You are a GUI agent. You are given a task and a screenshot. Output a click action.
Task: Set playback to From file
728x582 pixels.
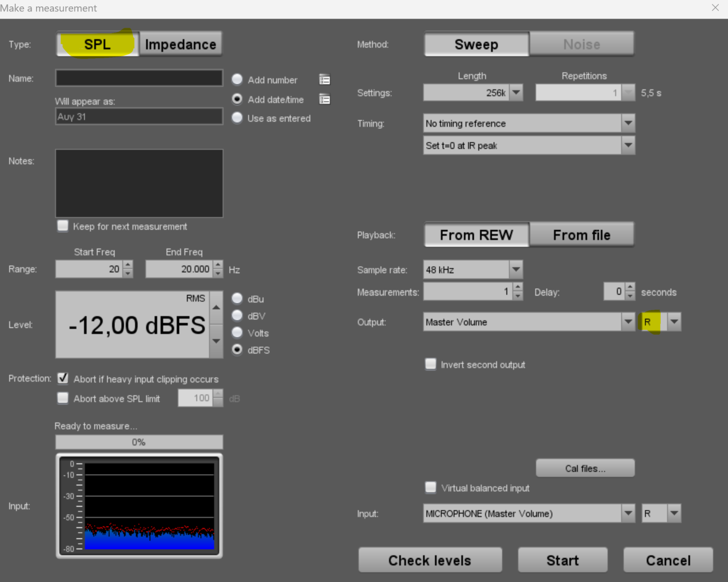tap(582, 235)
